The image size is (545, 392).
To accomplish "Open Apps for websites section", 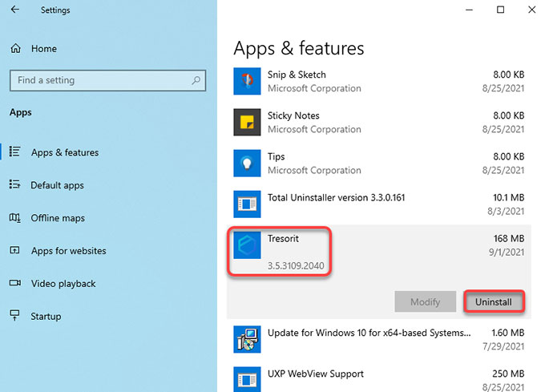I will [68, 251].
